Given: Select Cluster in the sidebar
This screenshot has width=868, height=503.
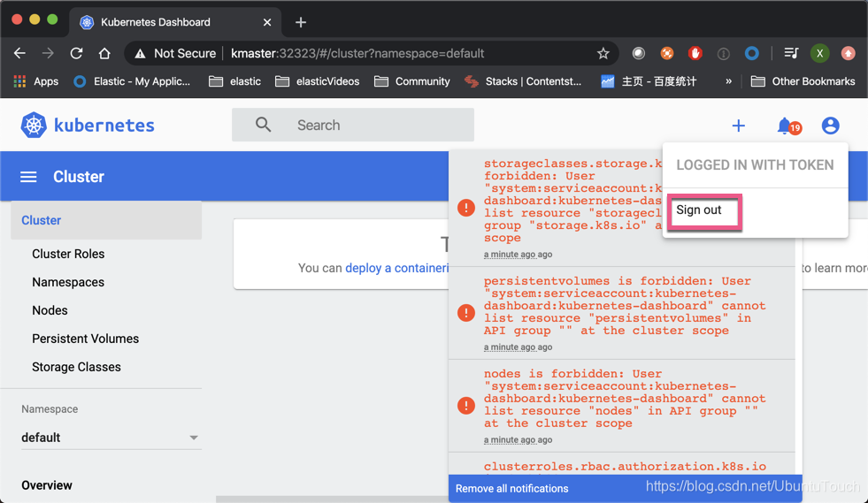Looking at the screenshot, I should tap(106, 220).
